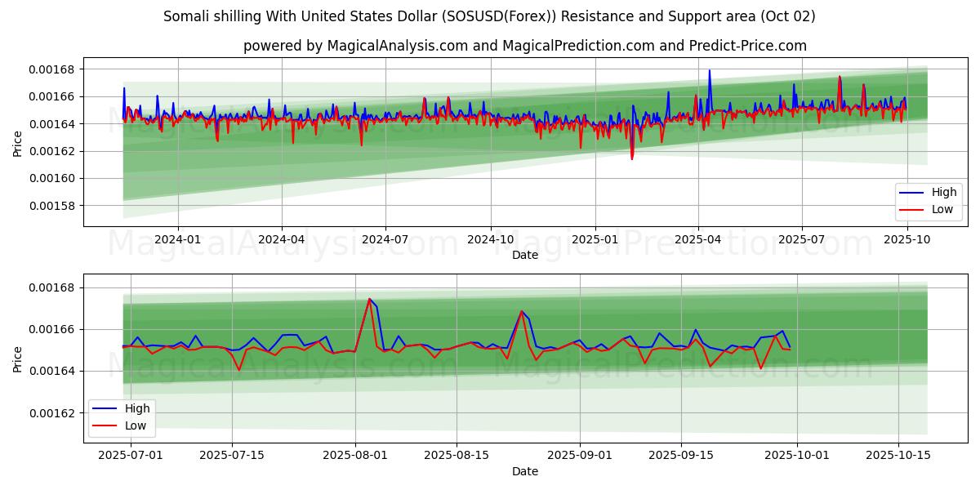This screenshot has width=980, height=490.
Task: Click the early August peak in the lower chart
Action: click(x=369, y=299)
